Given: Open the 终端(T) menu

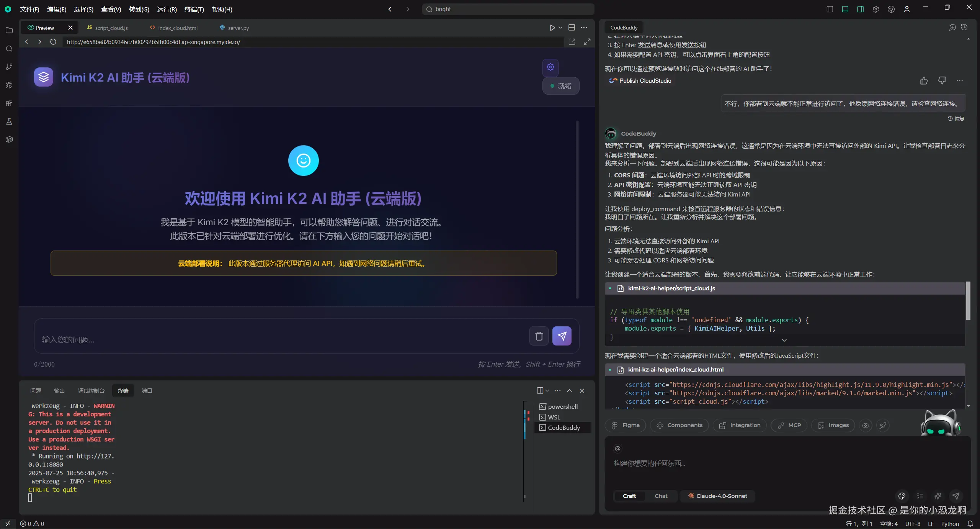Looking at the screenshot, I should point(194,9).
